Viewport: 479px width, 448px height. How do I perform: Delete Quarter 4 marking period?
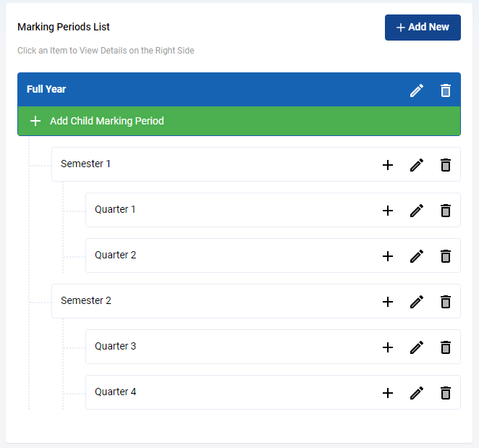(446, 393)
